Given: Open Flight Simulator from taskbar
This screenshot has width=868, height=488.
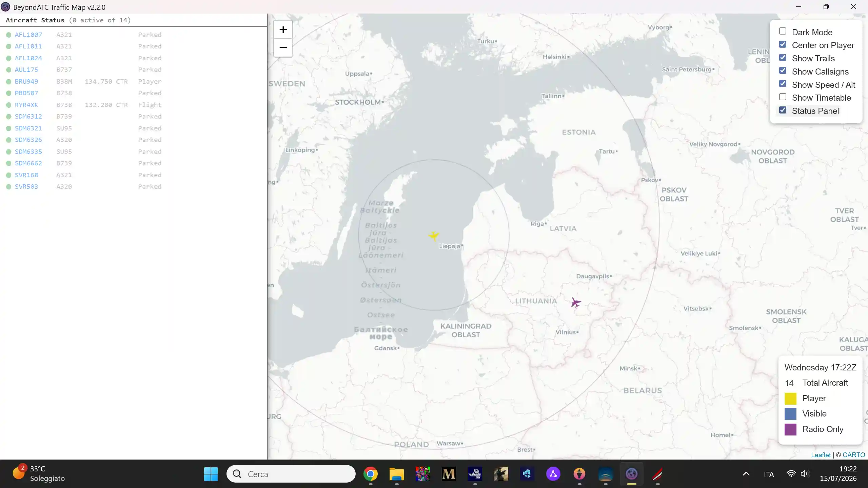Looking at the screenshot, I should point(475,474).
